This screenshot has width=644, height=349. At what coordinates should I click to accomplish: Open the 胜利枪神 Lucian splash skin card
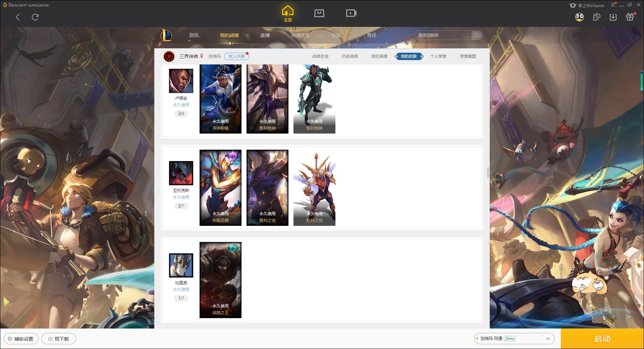267,99
